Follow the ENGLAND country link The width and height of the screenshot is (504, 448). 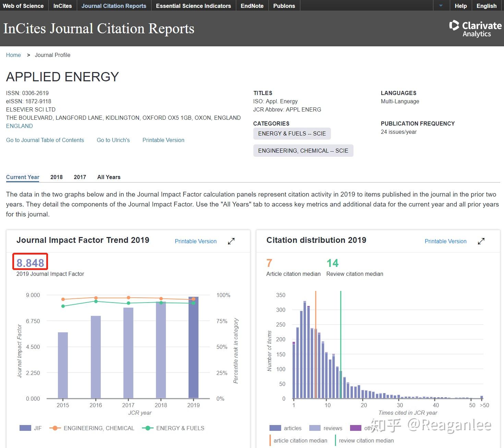pos(20,126)
